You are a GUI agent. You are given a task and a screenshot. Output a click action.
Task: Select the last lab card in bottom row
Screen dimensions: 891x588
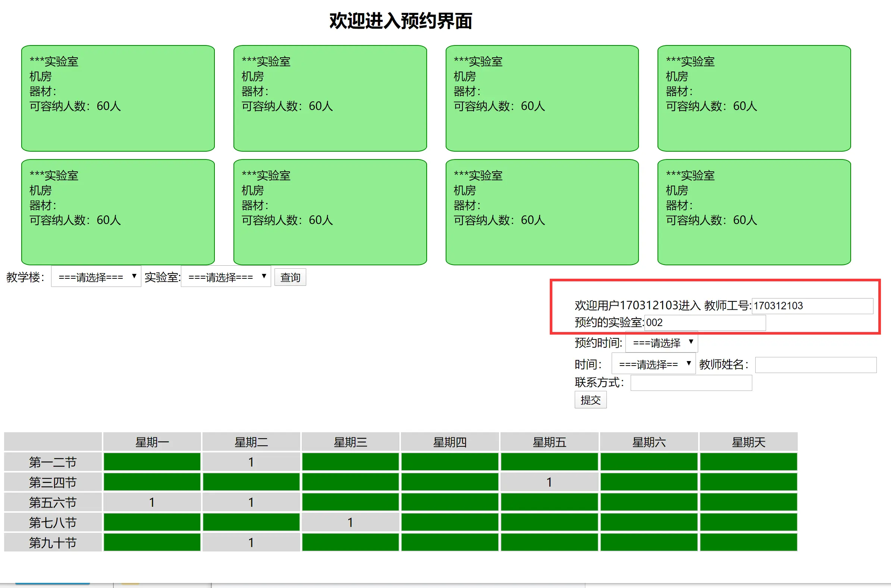(x=754, y=212)
